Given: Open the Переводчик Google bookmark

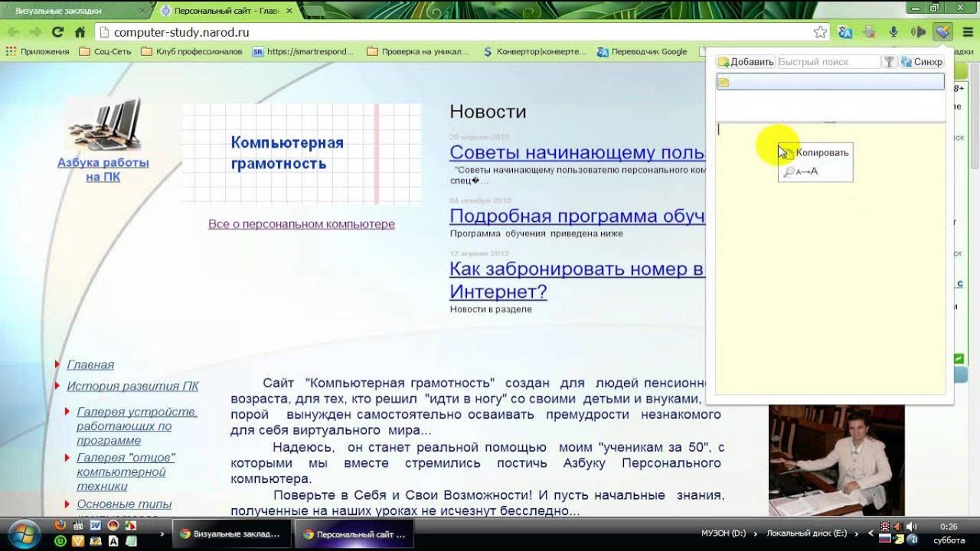Looking at the screenshot, I should point(642,51).
